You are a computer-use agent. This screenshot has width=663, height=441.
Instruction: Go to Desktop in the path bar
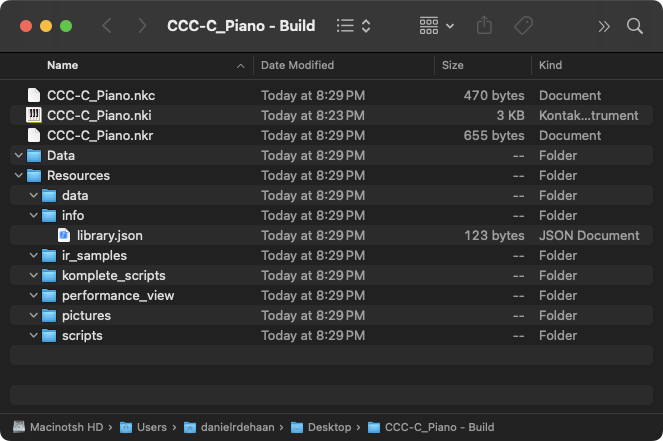point(328,427)
